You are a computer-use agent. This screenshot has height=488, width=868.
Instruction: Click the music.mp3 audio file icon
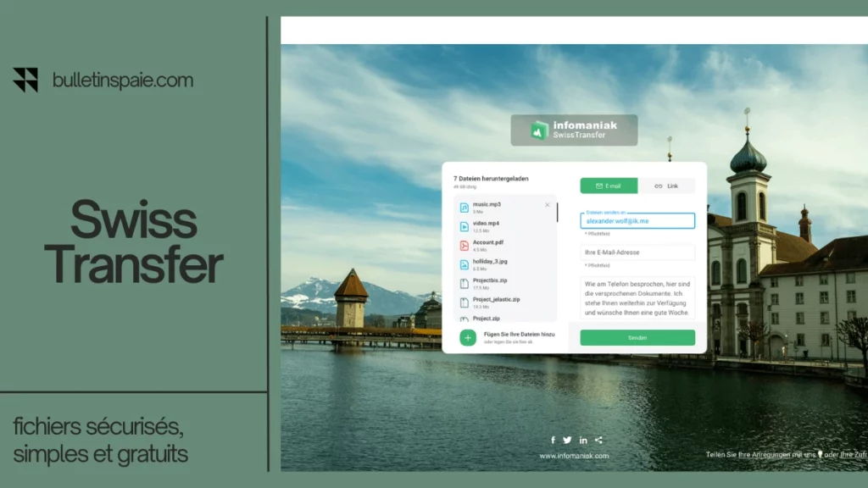point(464,208)
